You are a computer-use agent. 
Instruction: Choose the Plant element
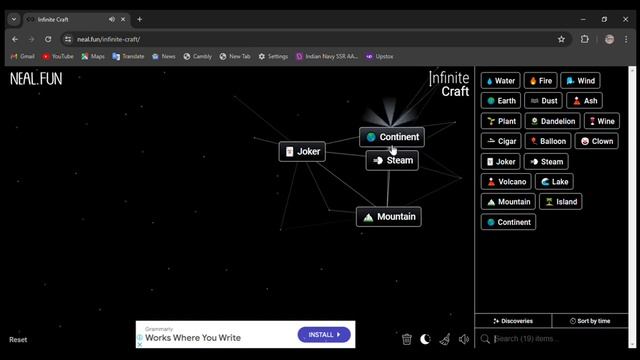[501, 121]
